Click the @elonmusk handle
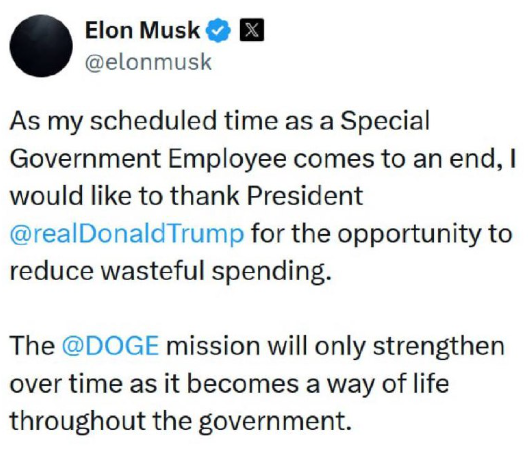This screenshot has width=528, height=459. 148,63
